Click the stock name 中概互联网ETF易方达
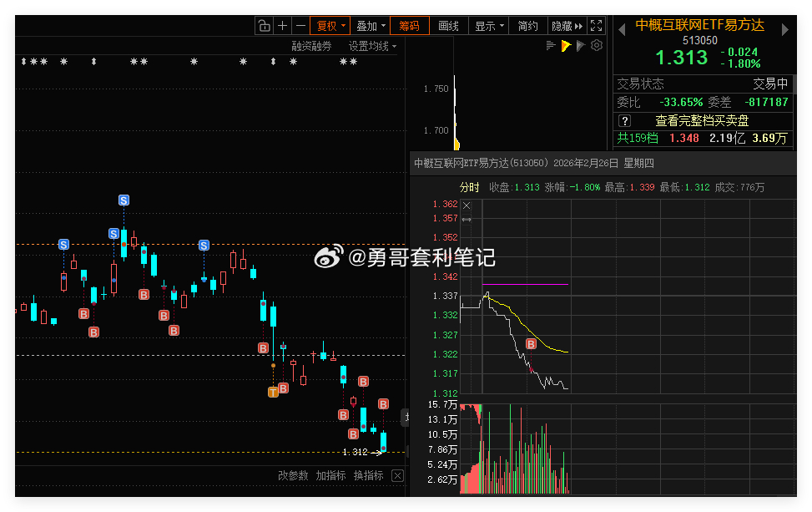The image size is (812, 512). [x=699, y=25]
